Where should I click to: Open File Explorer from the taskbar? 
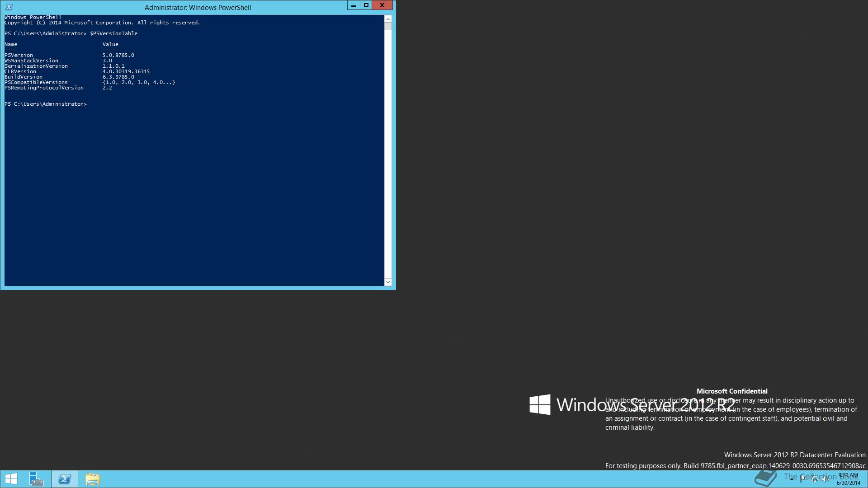(93, 479)
